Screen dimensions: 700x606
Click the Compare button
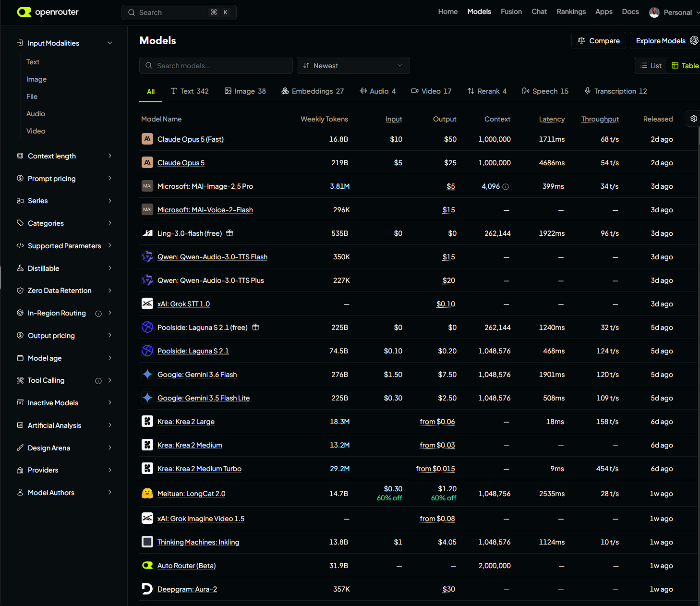click(599, 41)
